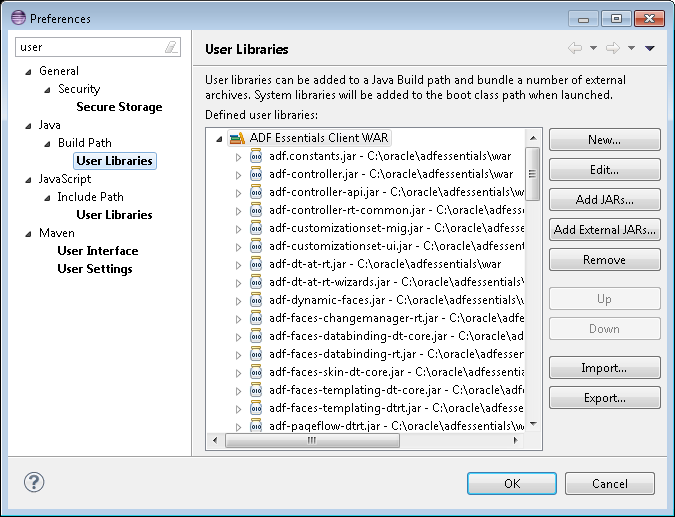675x517 pixels.
Task: Click the jar icon of adf-customizationset-ui.jar
Action: coord(256,247)
